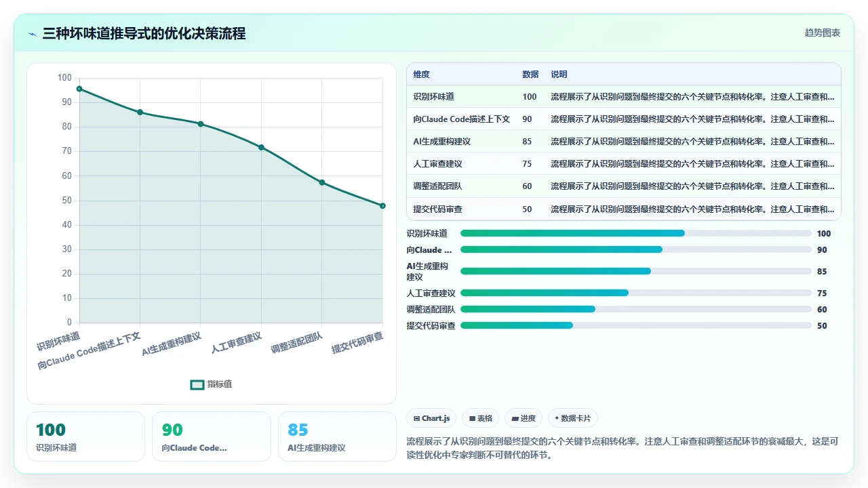This screenshot has width=868, height=488.
Task: Click the 趋势图表 label in header
Action: [x=823, y=33]
